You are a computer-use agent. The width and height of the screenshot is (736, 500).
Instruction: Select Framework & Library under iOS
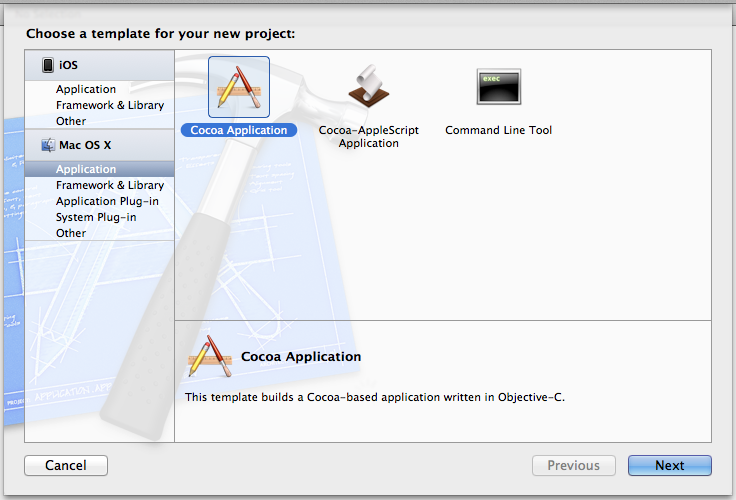110,105
